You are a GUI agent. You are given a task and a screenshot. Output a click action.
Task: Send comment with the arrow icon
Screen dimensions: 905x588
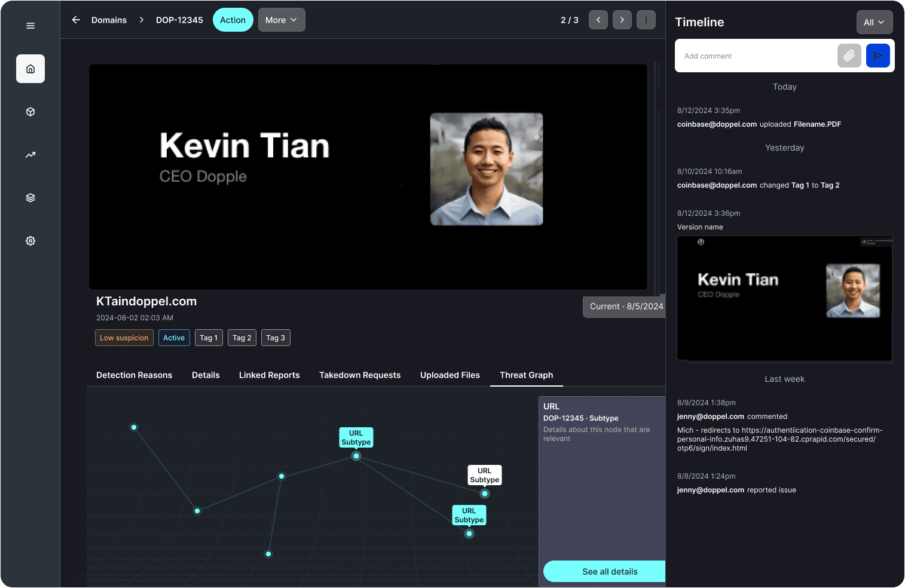(x=878, y=56)
